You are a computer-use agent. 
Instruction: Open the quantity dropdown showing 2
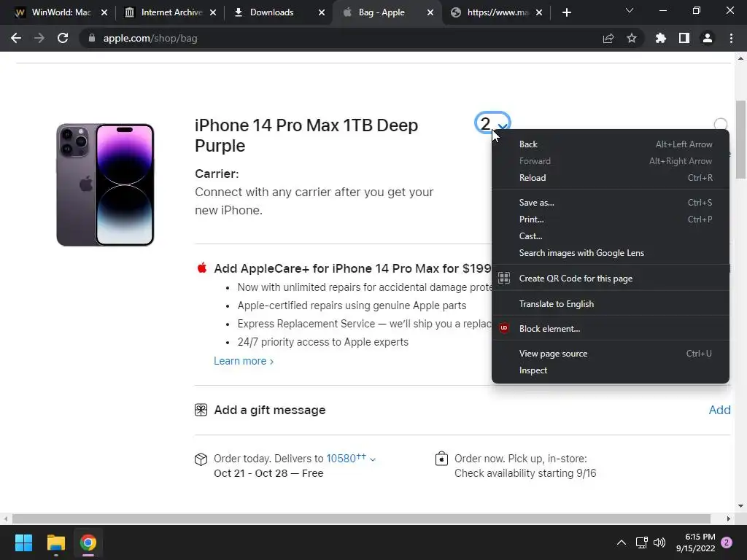point(492,123)
